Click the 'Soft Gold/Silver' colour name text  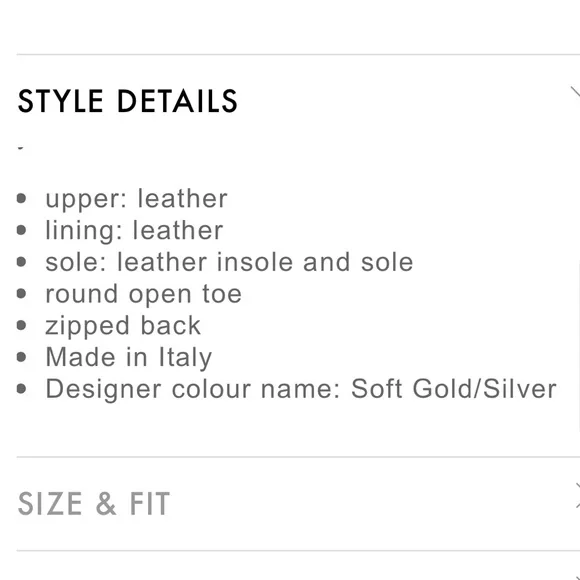453,389
